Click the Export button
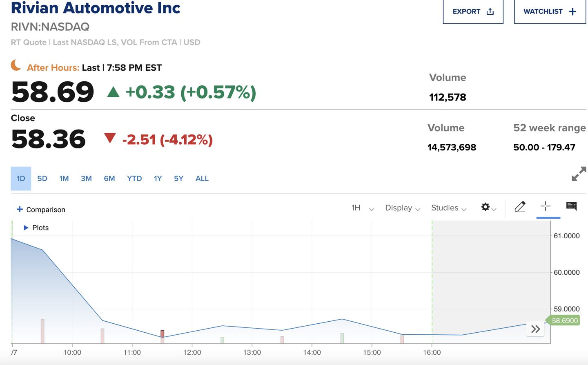The height and width of the screenshot is (365, 588). click(x=473, y=11)
